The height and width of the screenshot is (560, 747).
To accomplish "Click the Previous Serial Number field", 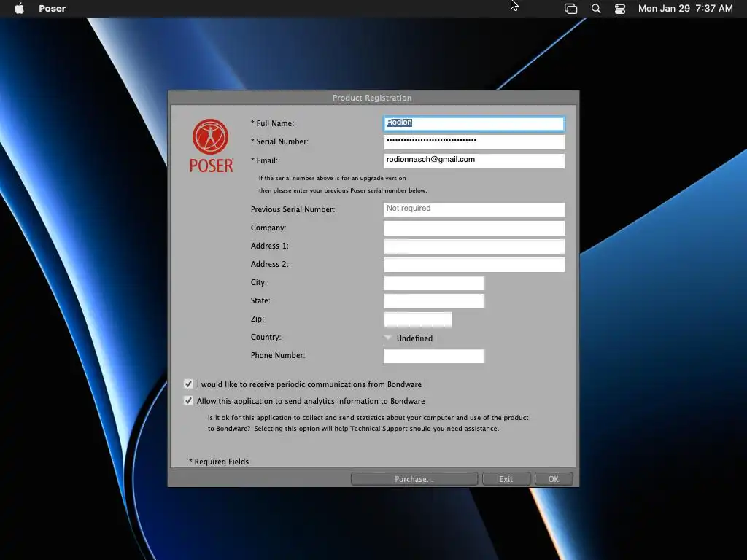I will pyautogui.click(x=473, y=209).
